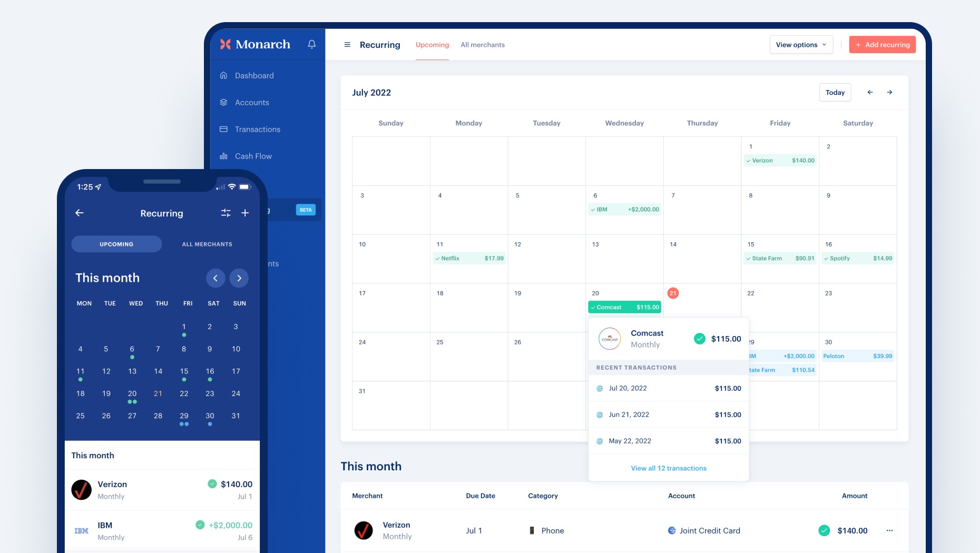Go to Transactions in sidebar
The width and height of the screenshot is (980, 553).
[250, 129]
